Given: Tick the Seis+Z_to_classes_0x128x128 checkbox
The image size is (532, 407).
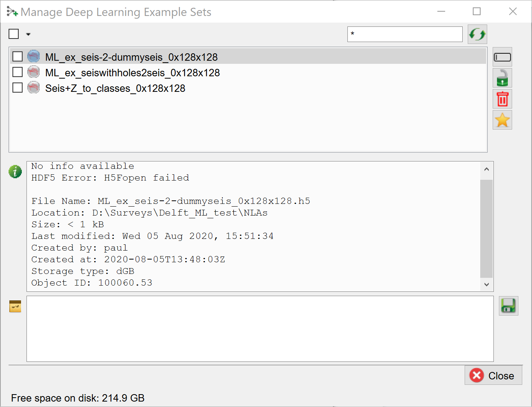Looking at the screenshot, I should [18, 88].
